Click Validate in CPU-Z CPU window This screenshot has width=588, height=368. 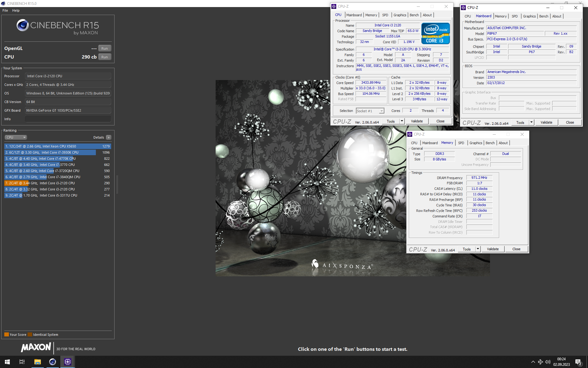pyautogui.click(x=417, y=121)
